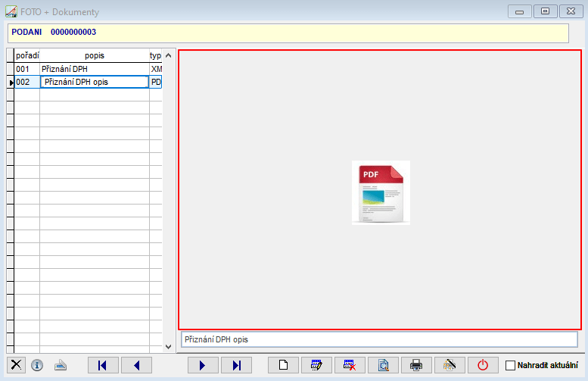This screenshot has width=588, height=381.
Task: Select the row Přiznání DPH
Action: pyautogui.click(x=88, y=69)
